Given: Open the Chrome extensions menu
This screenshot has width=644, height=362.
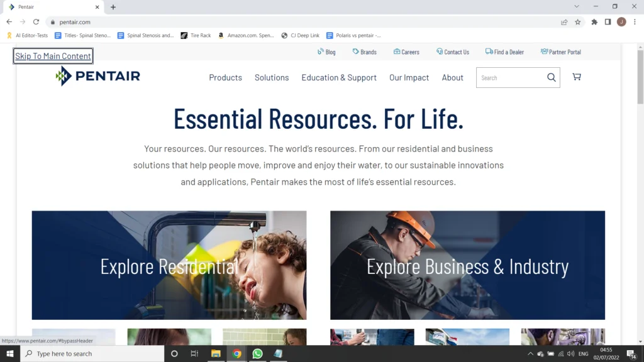Looking at the screenshot, I should pyautogui.click(x=594, y=22).
